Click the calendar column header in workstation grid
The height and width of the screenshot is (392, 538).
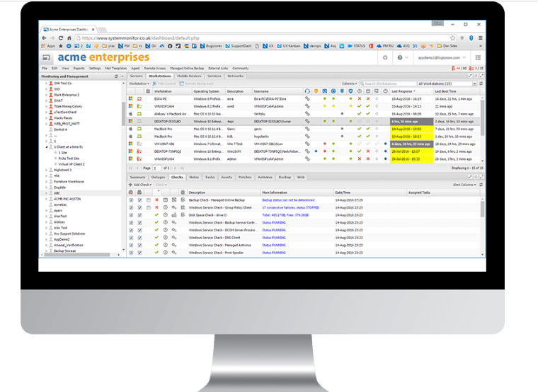click(368, 91)
